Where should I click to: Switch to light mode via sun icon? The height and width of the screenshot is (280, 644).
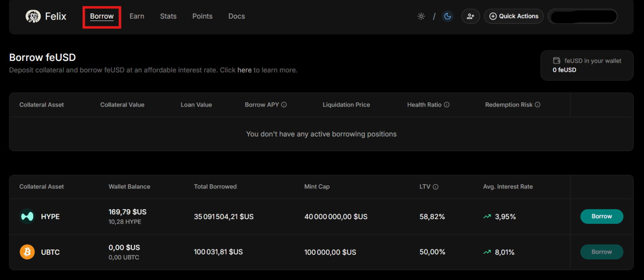click(421, 16)
